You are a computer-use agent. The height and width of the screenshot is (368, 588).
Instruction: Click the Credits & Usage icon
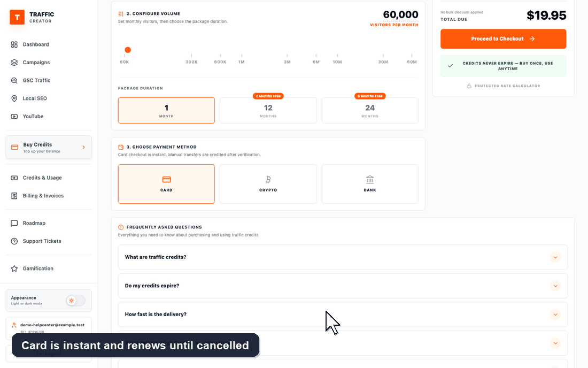point(14,178)
